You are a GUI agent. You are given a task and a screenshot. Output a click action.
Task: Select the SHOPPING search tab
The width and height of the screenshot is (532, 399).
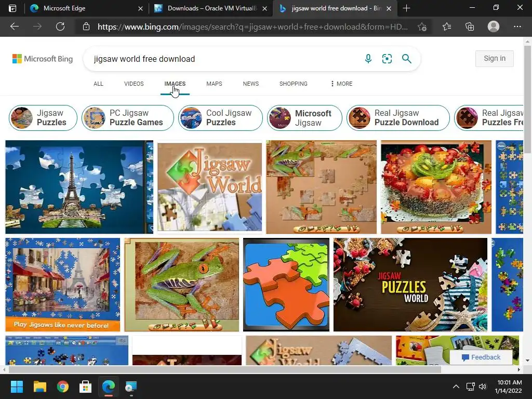(x=293, y=84)
